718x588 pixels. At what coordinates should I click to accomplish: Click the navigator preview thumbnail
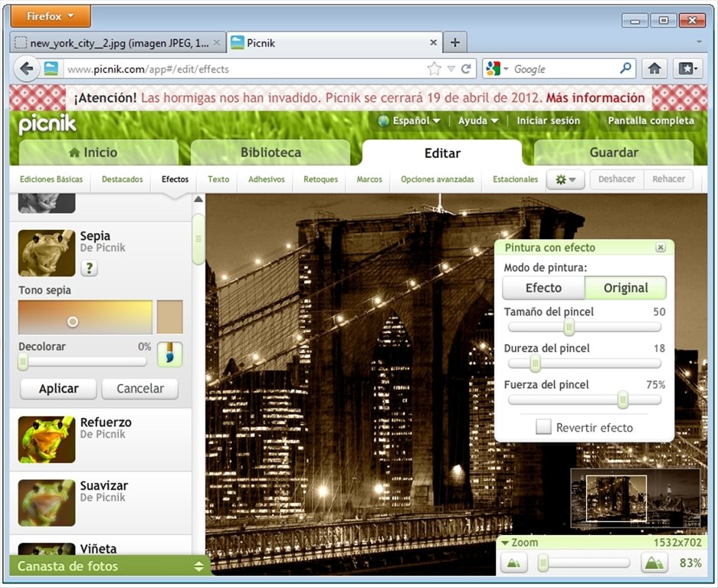[635, 498]
